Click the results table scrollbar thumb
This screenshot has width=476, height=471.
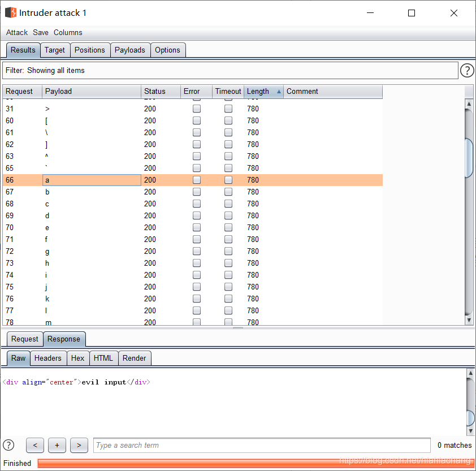[469, 157]
